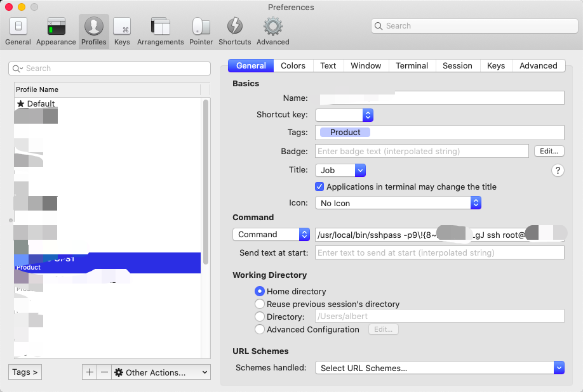Click the help question mark button
This screenshot has width=583, height=392.
pyautogui.click(x=558, y=171)
